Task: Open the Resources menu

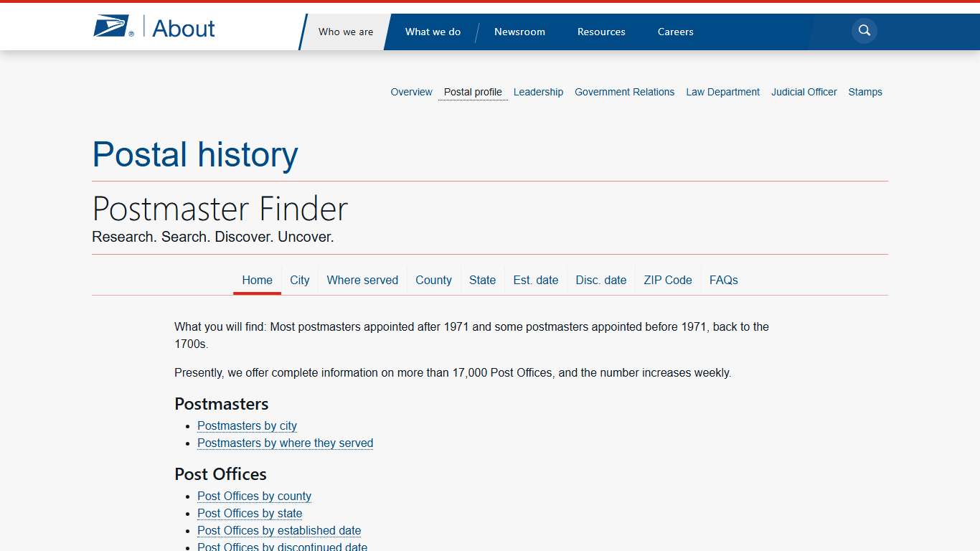Action: [601, 32]
